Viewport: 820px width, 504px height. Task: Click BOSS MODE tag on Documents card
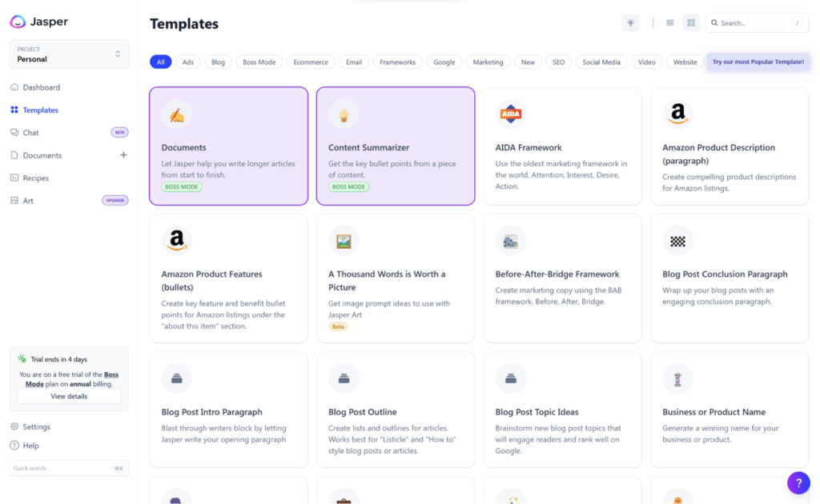click(x=182, y=186)
